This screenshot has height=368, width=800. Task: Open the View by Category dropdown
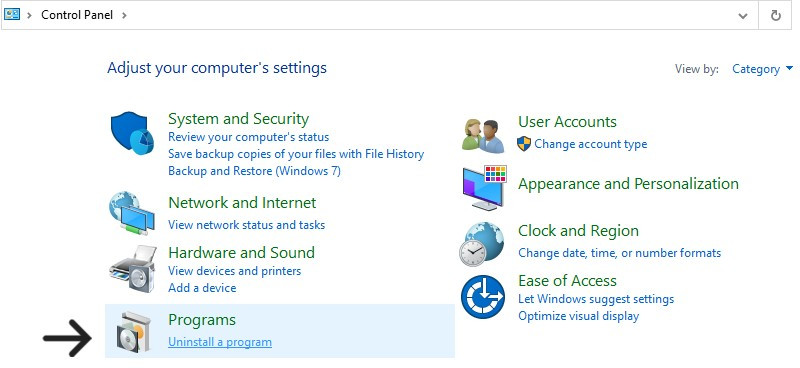click(762, 69)
